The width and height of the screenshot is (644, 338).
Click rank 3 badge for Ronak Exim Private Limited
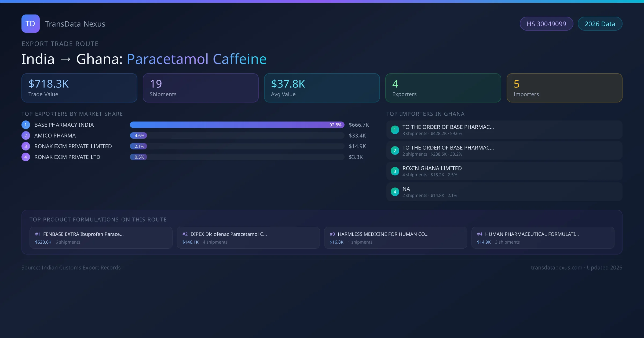pos(26,146)
